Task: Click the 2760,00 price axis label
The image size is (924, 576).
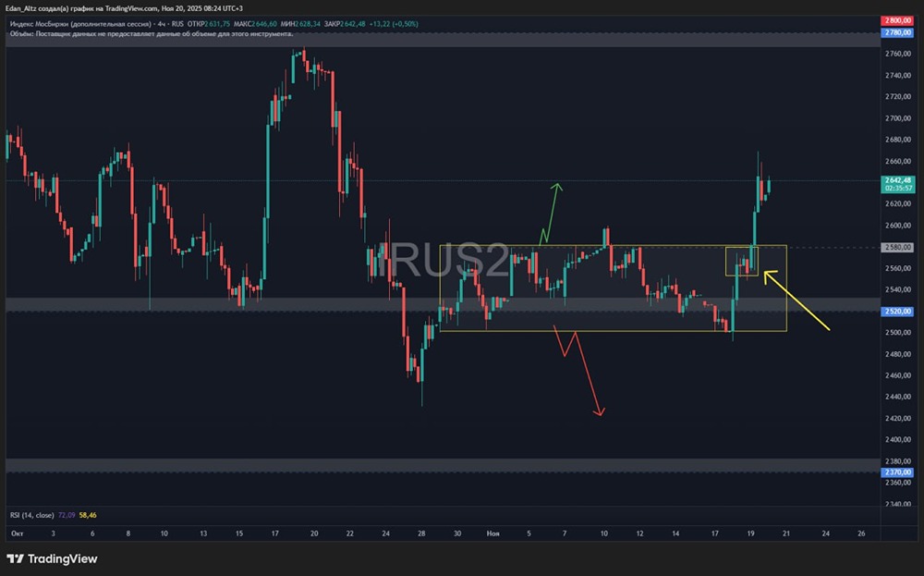Action: tap(898, 54)
